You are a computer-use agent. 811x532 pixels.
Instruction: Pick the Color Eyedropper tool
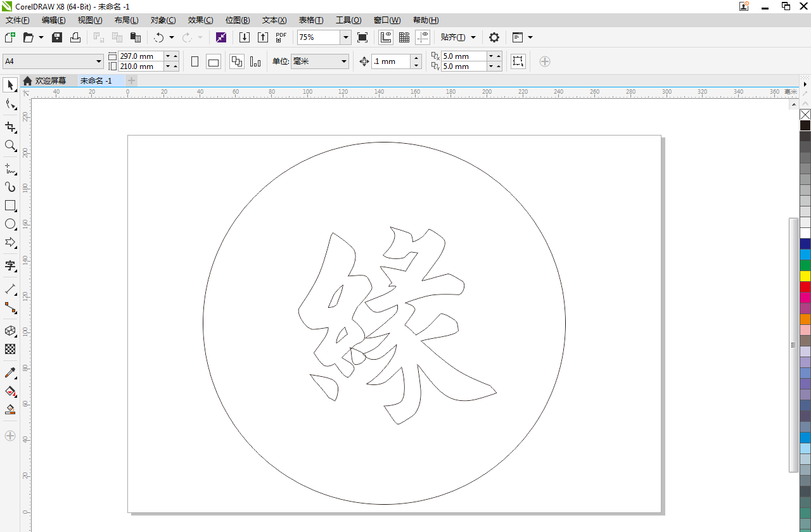[10, 372]
